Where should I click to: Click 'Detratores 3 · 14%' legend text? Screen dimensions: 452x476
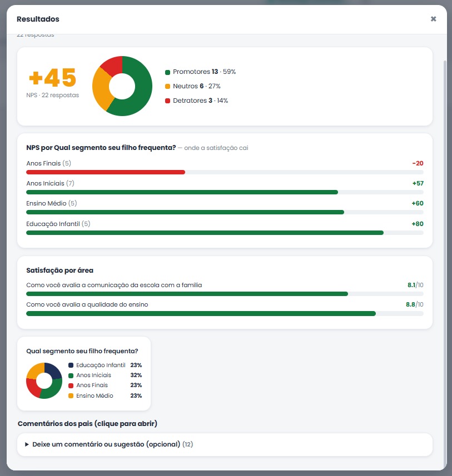[x=200, y=101]
